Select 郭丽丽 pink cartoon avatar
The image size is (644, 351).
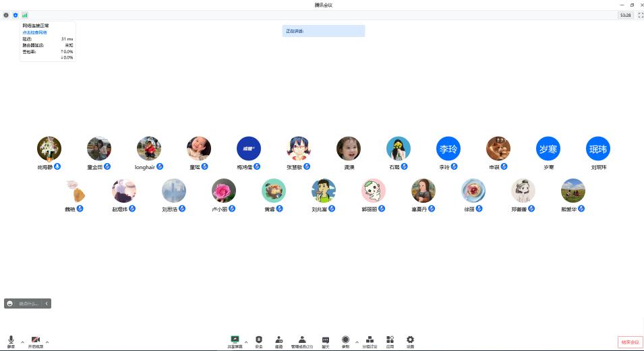click(374, 191)
